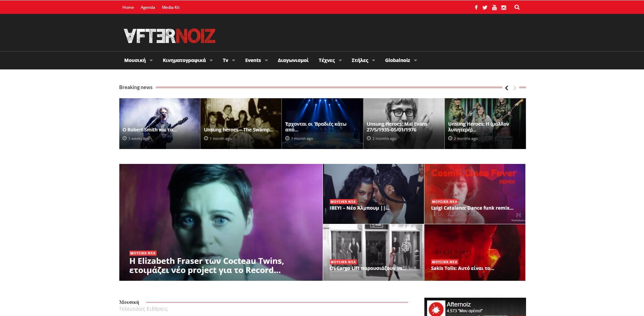The width and height of the screenshot is (644, 316).
Task: Open the Διαγωνισμοί menu item
Action: [293, 60]
